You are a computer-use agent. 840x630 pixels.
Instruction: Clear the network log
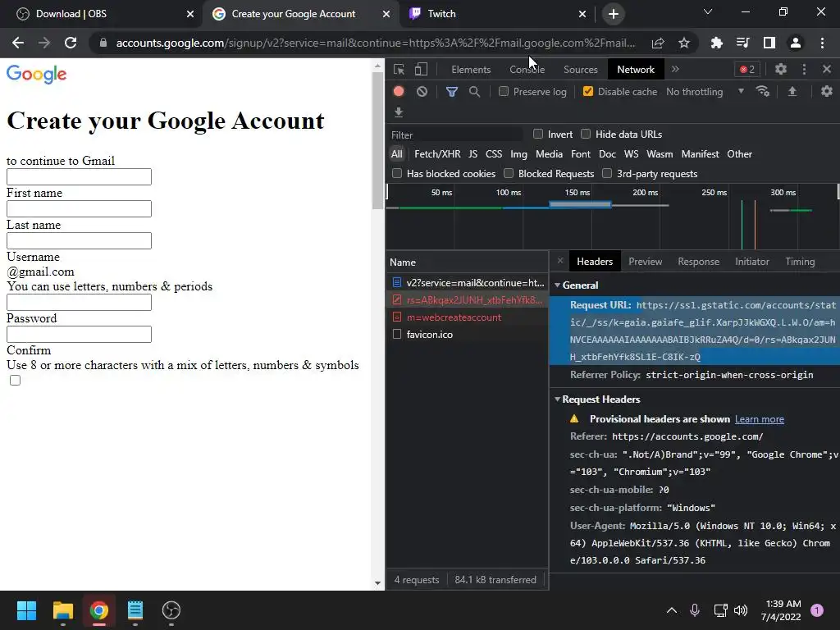422,92
